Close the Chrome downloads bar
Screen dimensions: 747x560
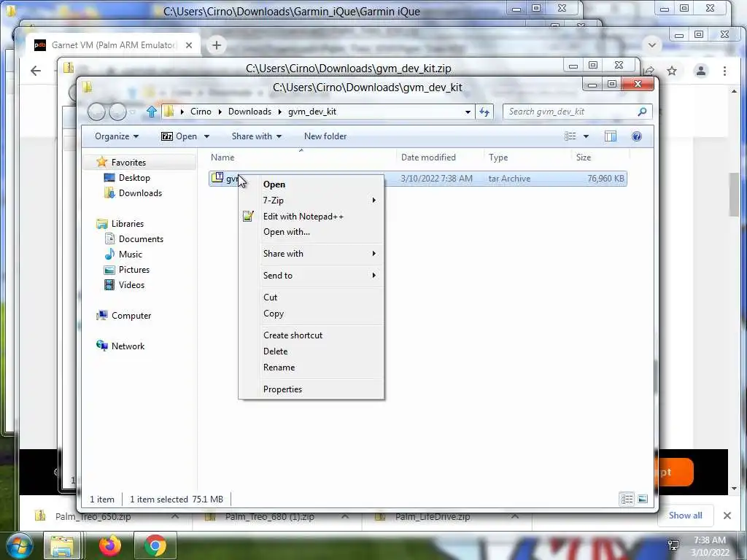(x=727, y=516)
